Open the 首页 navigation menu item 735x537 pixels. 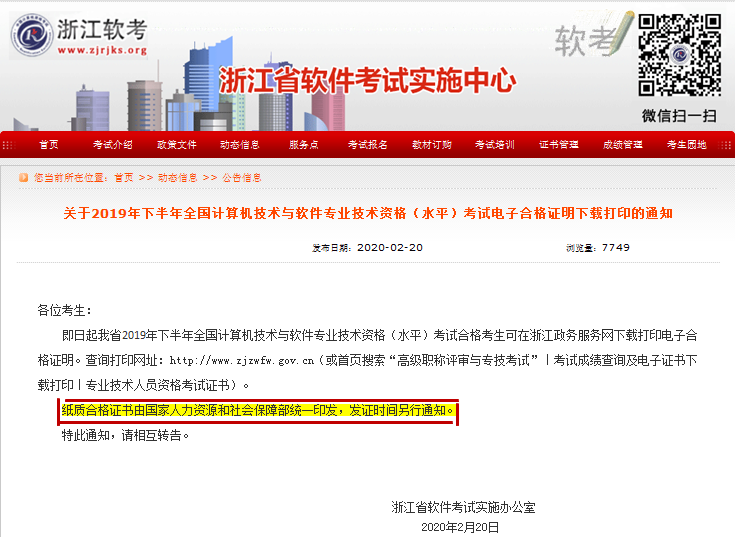(48, 145)
